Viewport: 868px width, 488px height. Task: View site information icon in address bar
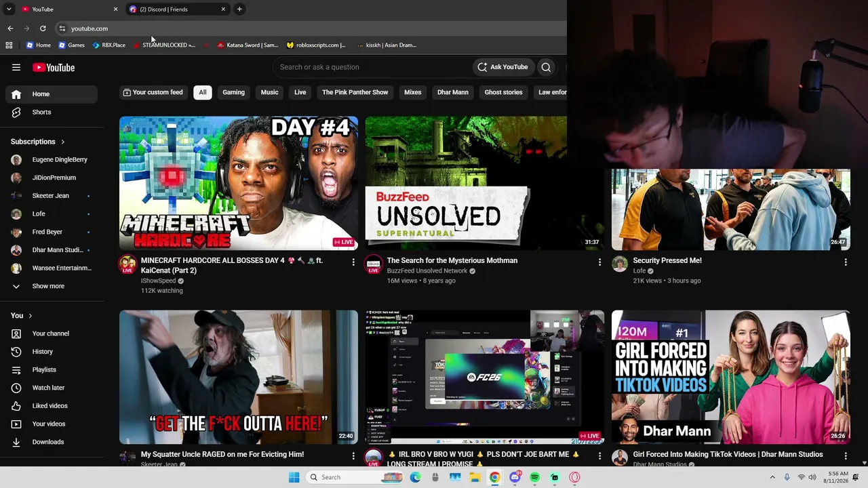pyautogui.click(x=62, y=28)
